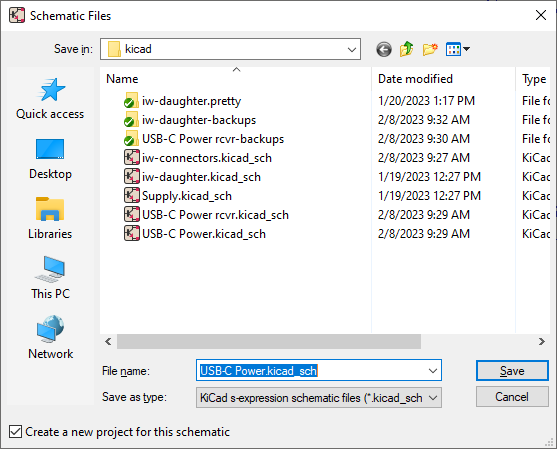Create a new folder via toolbar icon
The width and height of the screenshot is (557, 449).
(x=430, y=49)
